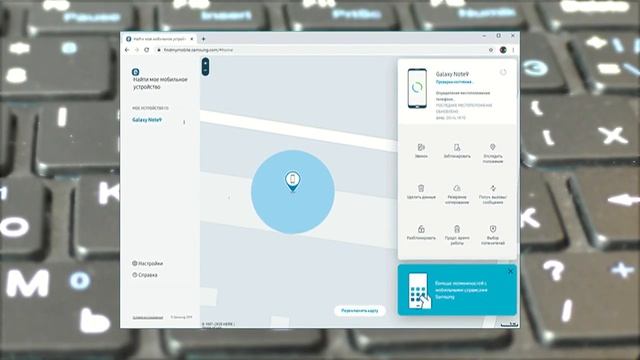Click the Galaxy Note9 title in device card
640x360 pixels.
click(x=452, y=74)
